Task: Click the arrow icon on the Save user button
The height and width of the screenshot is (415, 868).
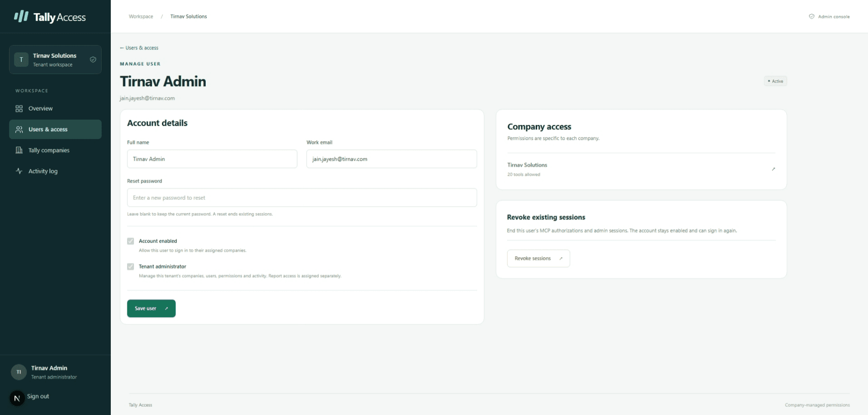Action: pos(166,308)
